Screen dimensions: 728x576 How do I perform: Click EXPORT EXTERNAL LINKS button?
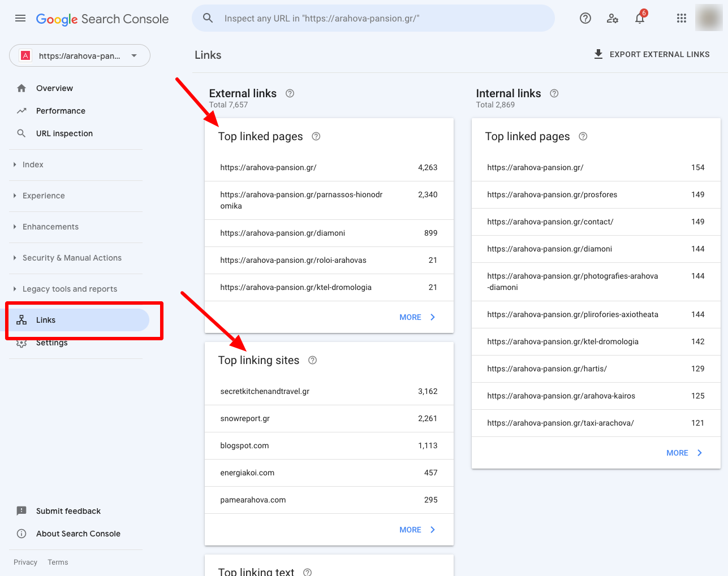coord(652,54)
